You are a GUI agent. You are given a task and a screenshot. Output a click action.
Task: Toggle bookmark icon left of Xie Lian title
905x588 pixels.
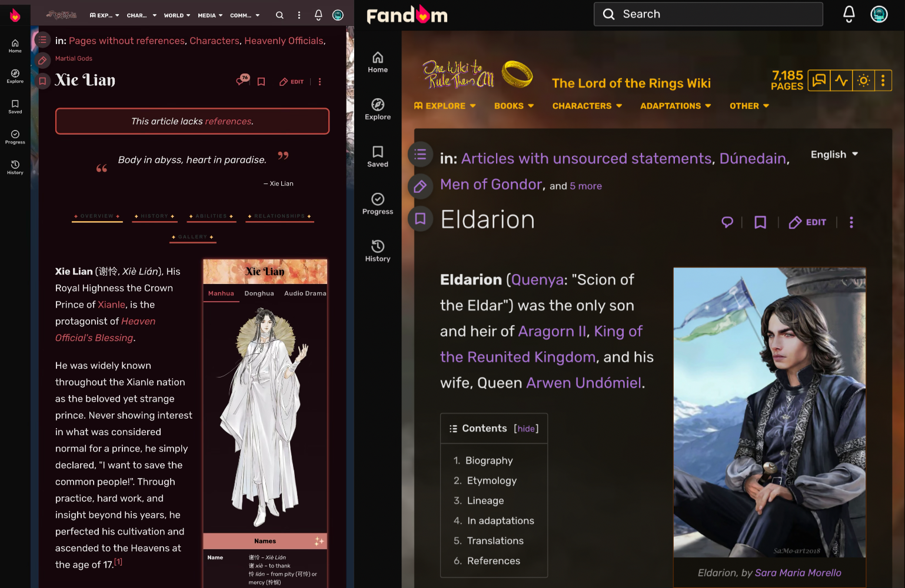[42, 81]
